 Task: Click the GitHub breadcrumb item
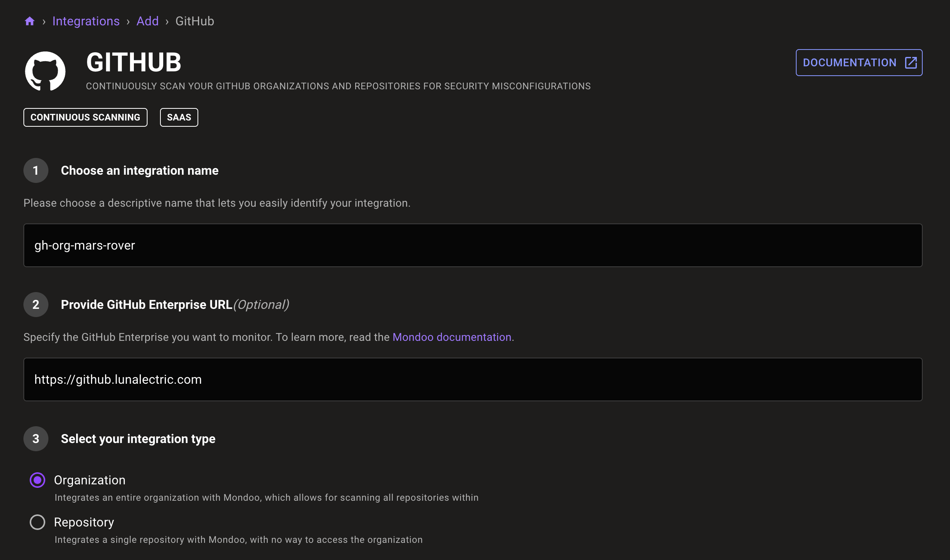pos(195,21)
